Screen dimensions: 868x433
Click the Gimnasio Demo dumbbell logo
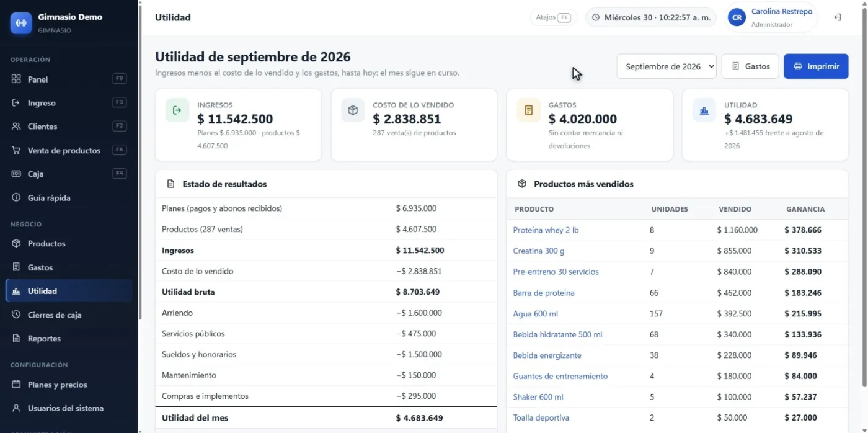21,23
